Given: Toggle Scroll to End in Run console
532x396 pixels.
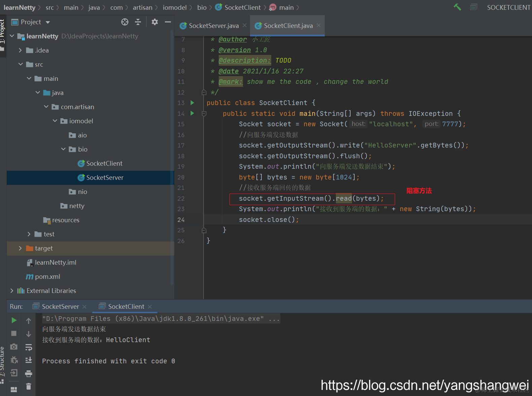Looking at the screenshot, I should pos(29,360).
